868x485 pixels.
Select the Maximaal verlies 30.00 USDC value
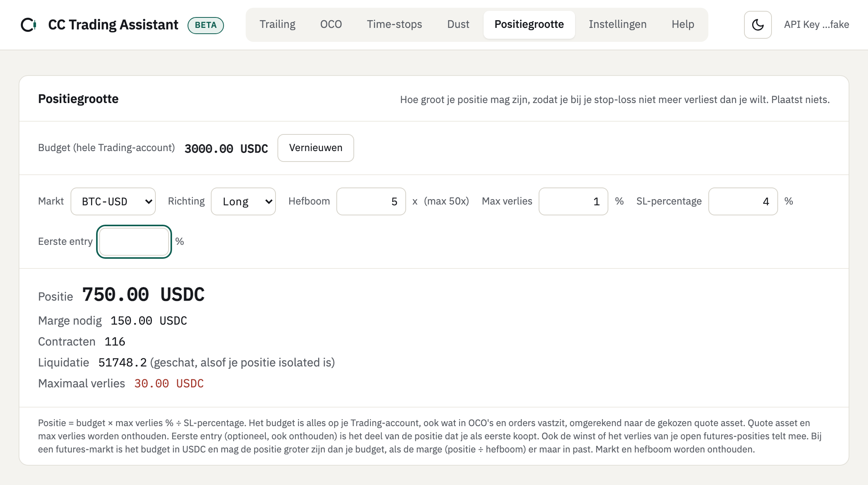(x=169, y=384)
